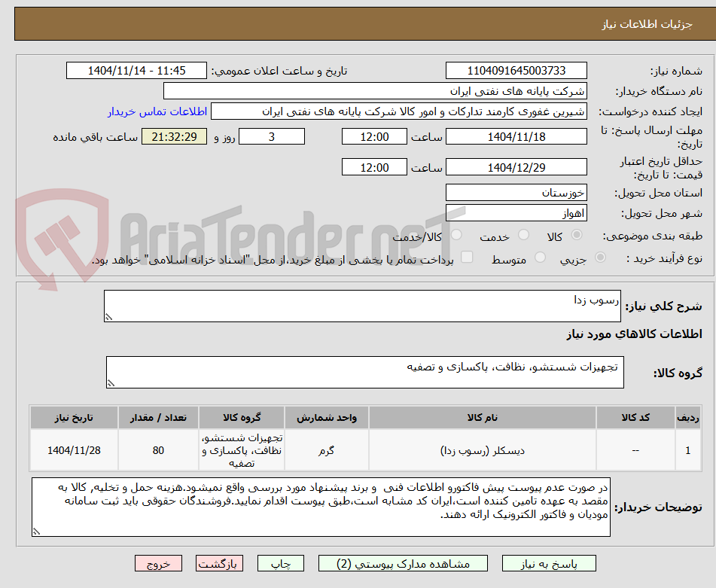Click the تعداد / مقدار column header

[158, 418]
